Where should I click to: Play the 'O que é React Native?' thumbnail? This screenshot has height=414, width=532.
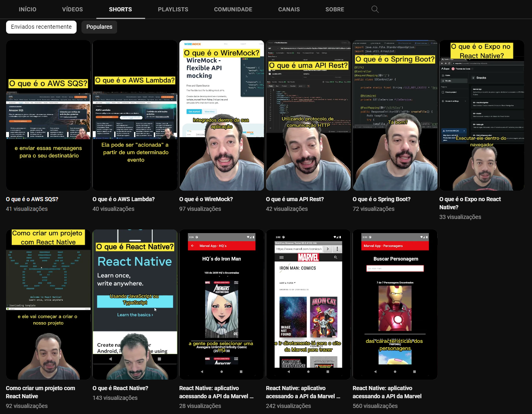pos(135,304)
